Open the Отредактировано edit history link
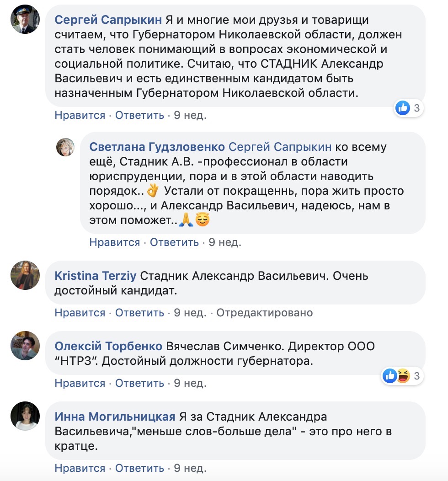This screenshot has width=448, height=481. coord(264,313)
